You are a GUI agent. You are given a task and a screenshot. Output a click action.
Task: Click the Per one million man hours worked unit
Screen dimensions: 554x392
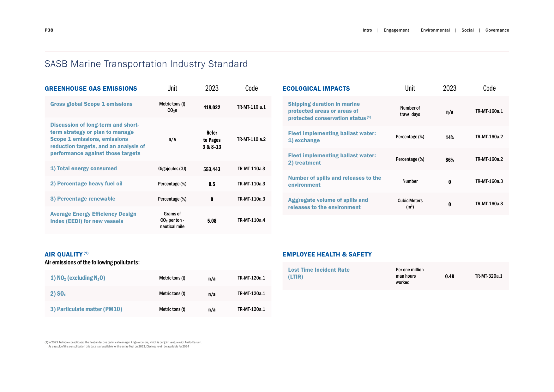[x=410, y=276]
